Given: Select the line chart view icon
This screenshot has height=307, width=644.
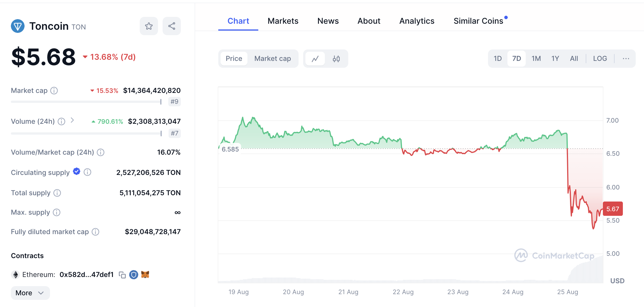Looking at the screenshot, I should [315, 59].
